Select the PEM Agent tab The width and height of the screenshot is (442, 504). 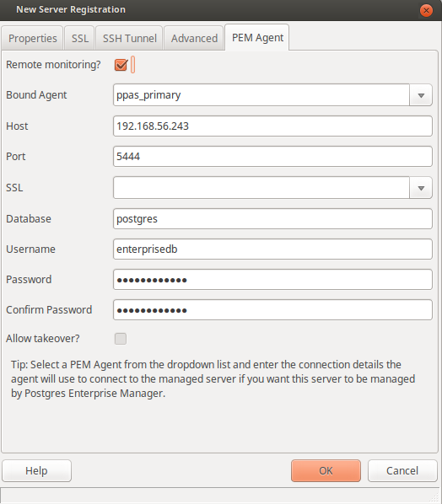[257, 38]
